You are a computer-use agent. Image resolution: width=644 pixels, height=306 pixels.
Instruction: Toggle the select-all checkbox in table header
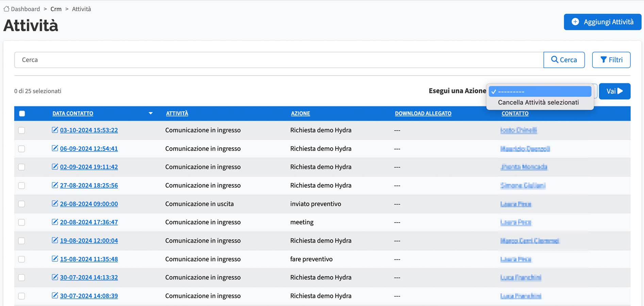(x=22, y=114)
